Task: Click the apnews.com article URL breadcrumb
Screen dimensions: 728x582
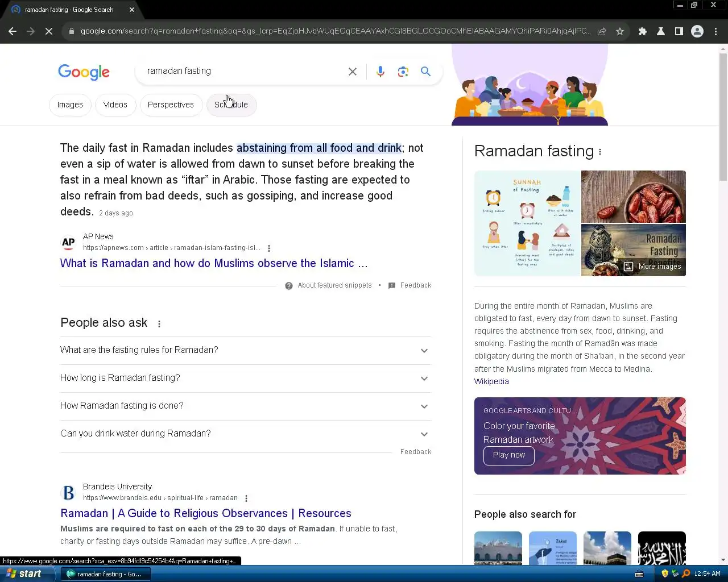Action: (x=171, y=248)
